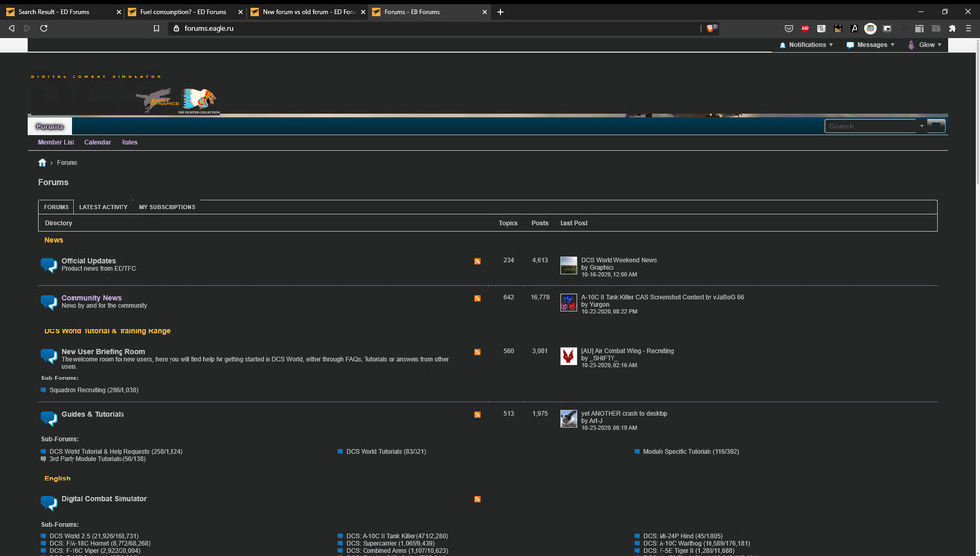Viewport: 980px width, 556px height.
Task: Click the forum search input field
Action: 871,126
